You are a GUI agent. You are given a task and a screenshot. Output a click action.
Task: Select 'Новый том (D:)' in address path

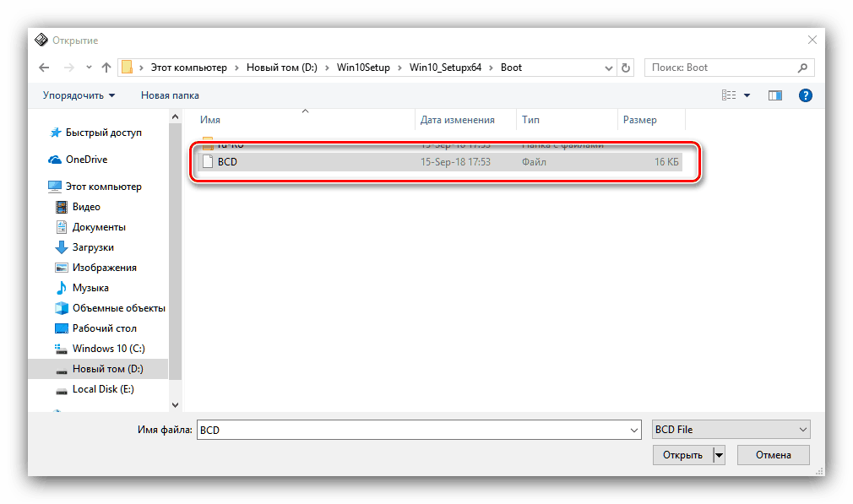pyautogui.click(x=282, y=68)
